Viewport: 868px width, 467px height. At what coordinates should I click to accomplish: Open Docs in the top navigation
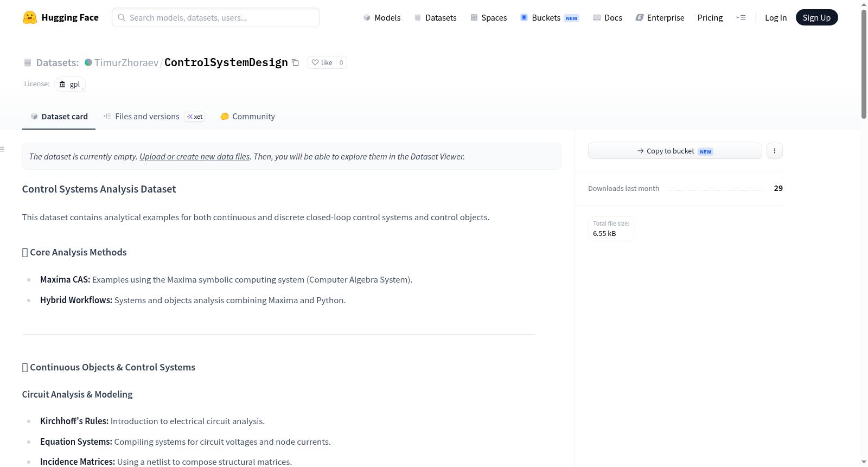[x=608, y=17]
